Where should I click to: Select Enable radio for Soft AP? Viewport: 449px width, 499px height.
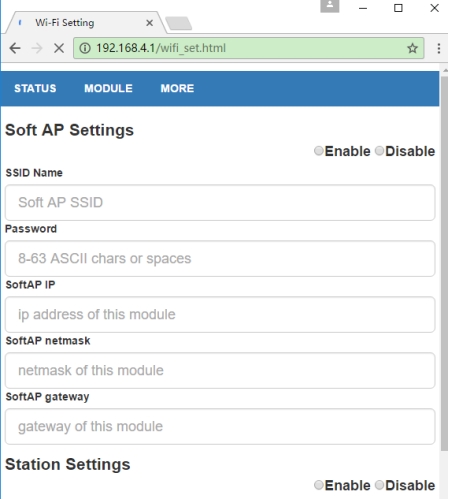pos(319,151)
